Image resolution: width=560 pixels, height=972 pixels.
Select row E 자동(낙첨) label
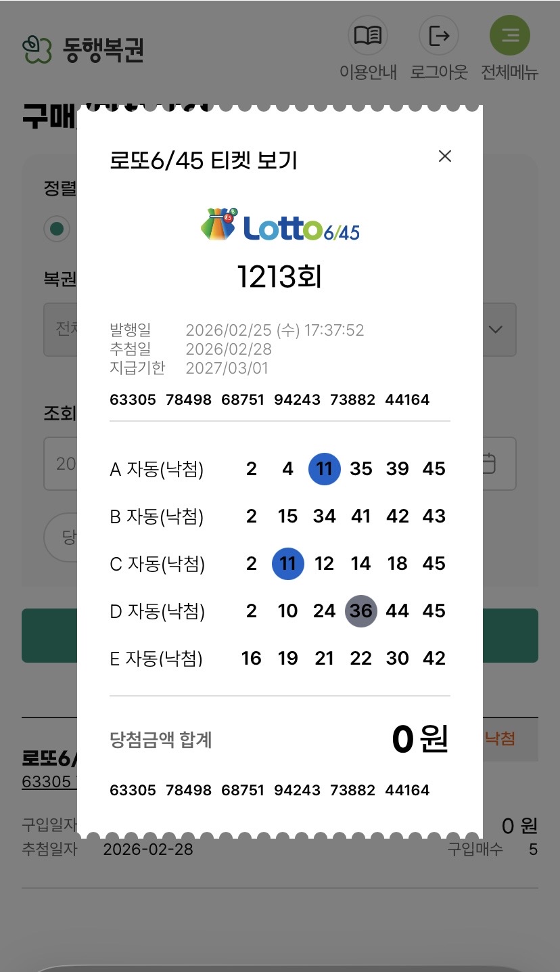coord(156,659)
